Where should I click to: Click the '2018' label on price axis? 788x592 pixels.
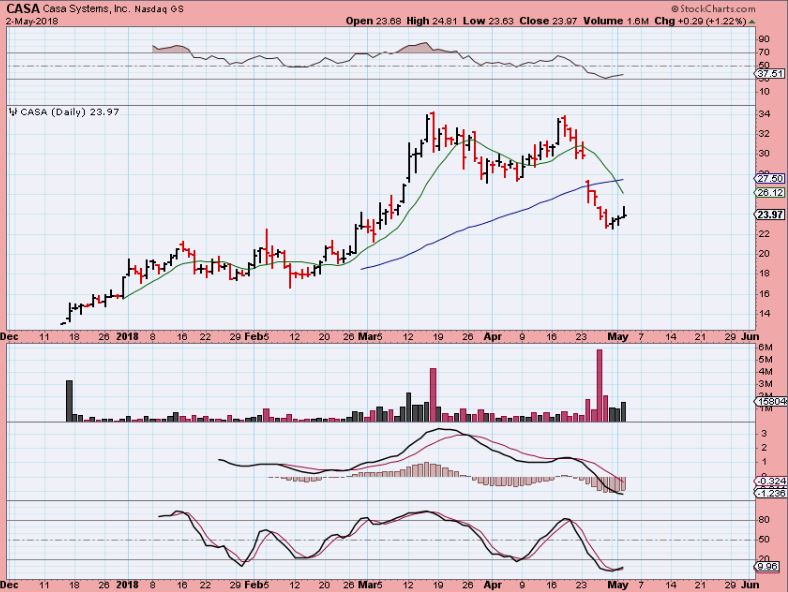click(128, 337)
